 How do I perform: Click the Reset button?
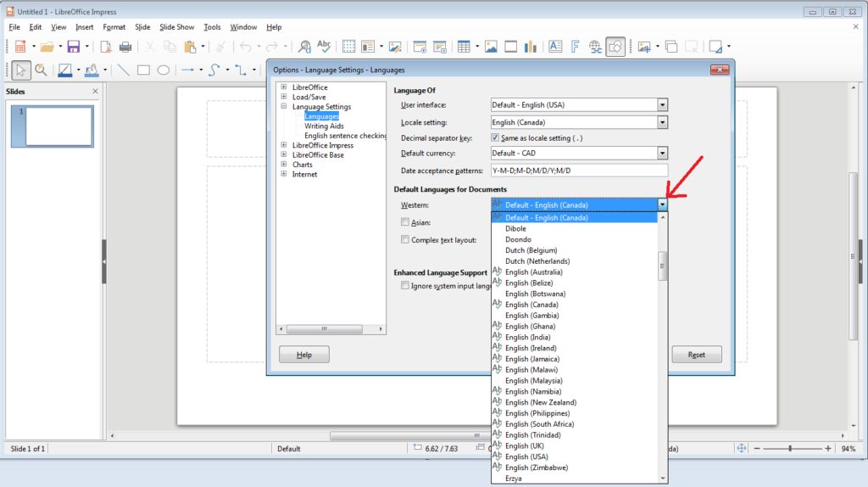(x=697, y=355)
